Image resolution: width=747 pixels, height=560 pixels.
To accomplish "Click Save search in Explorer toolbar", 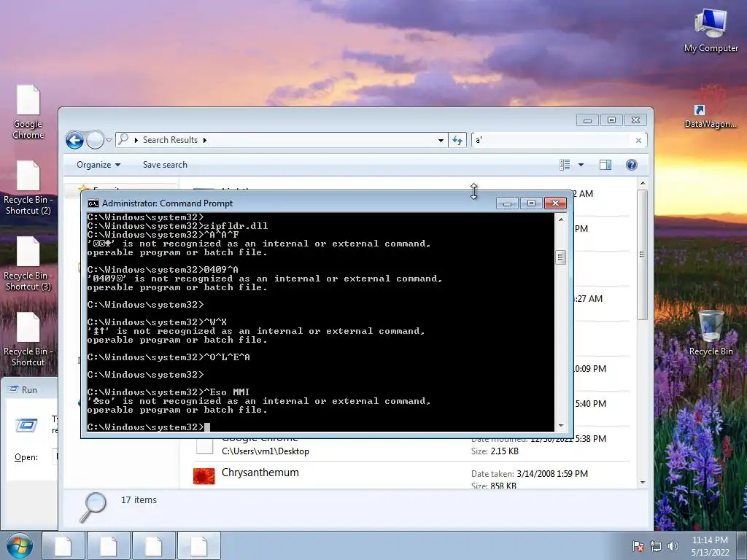I will [165, 165].
